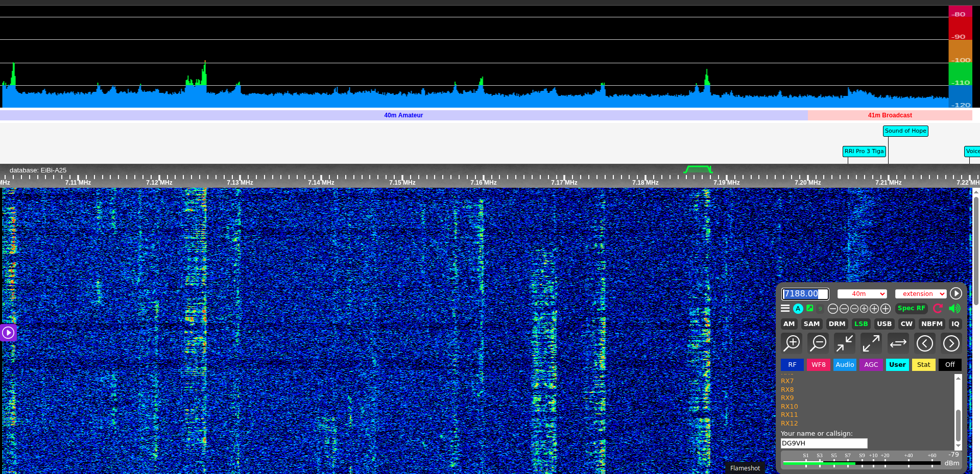Step frequency down with the left chevron icon
Viewport: 980px width, 474px height.
click(925, 343)
